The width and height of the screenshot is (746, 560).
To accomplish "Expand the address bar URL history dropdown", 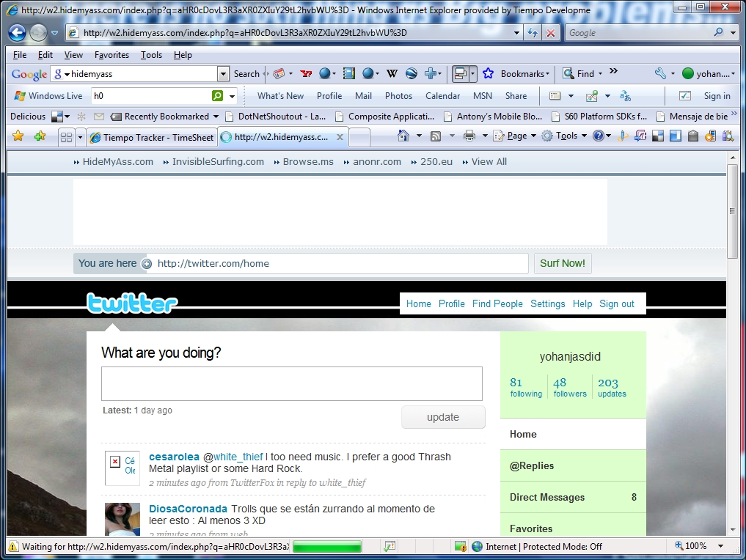I will 516,33.
